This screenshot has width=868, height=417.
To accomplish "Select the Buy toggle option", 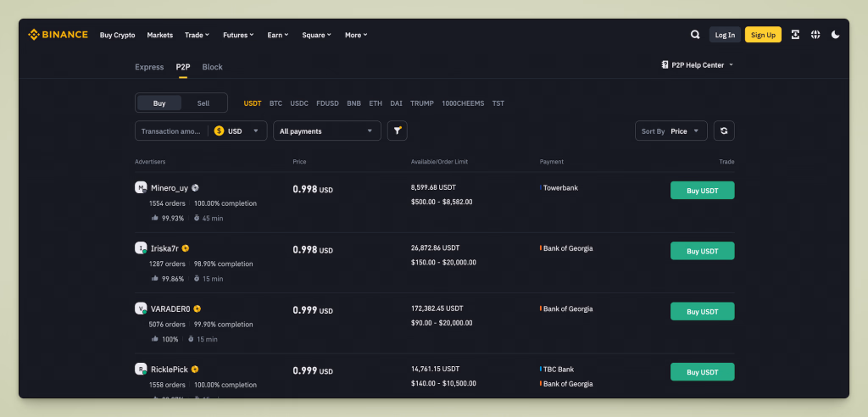I will [159, 103].
